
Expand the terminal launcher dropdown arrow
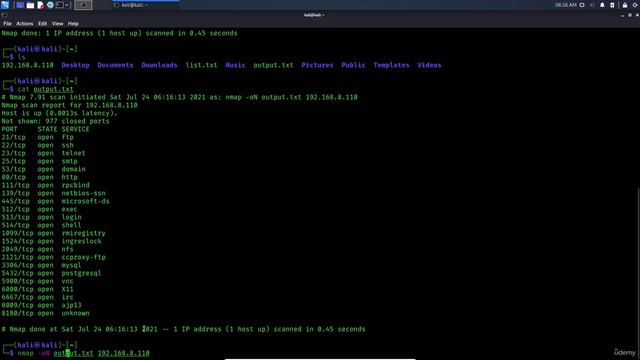[x=67, y=5]
